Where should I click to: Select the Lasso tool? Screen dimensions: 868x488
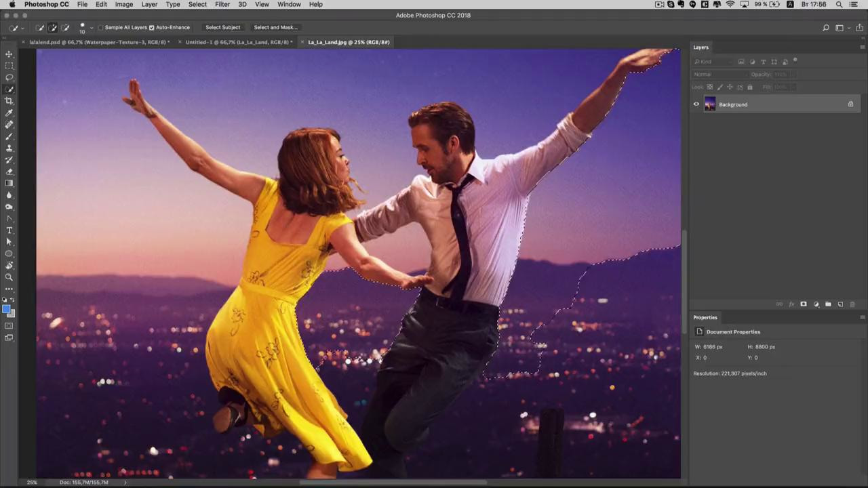(9, 78)
